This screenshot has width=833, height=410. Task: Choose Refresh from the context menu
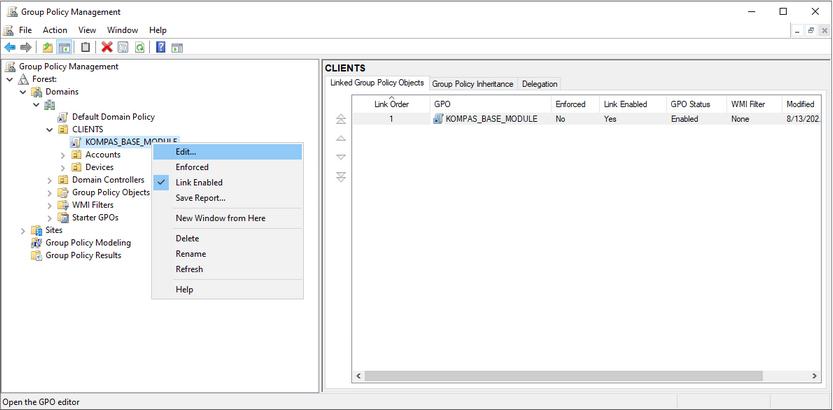point(227,269)
